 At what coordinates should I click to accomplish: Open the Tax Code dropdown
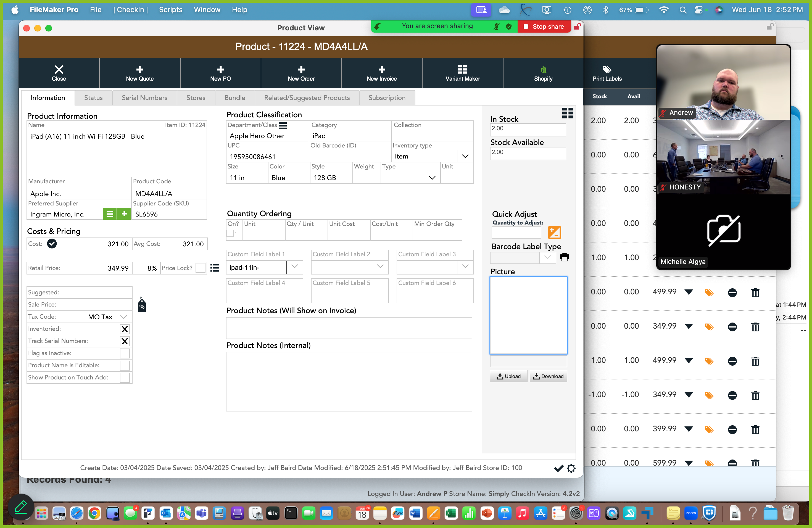(124, 317)
